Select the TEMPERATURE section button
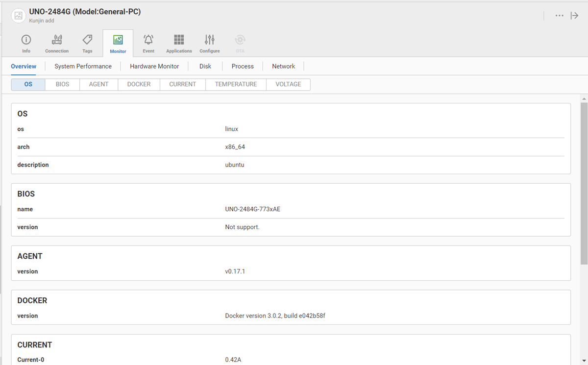Image resolution: width=588 pixels, height=365 pixels. [x=236, y=84]
